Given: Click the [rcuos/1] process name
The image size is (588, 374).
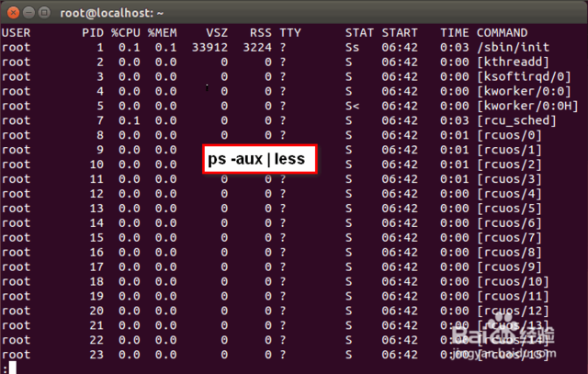Looking at the screenshot, I should pos(509,150).
